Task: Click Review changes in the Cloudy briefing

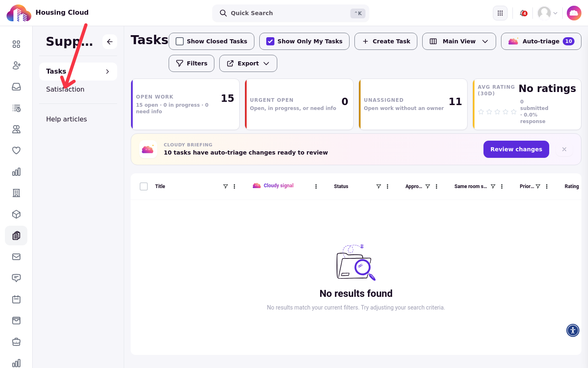Action: pos(516,149)
